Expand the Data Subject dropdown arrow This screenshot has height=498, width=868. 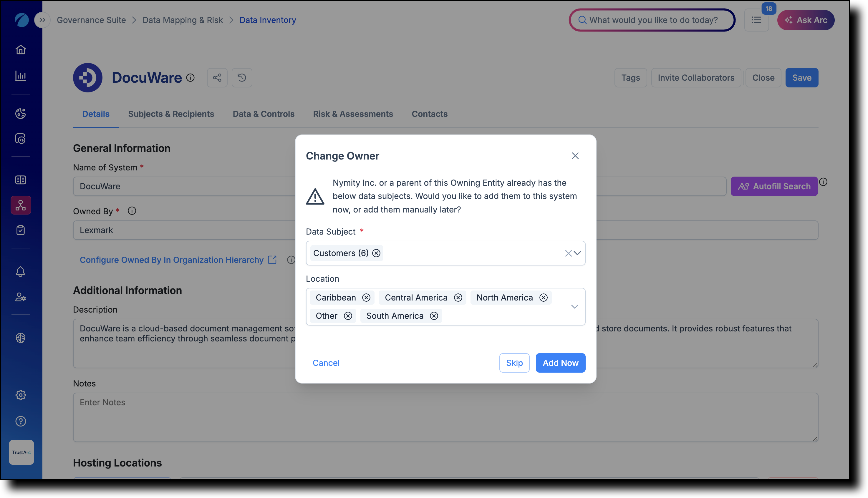pos(577,253)
